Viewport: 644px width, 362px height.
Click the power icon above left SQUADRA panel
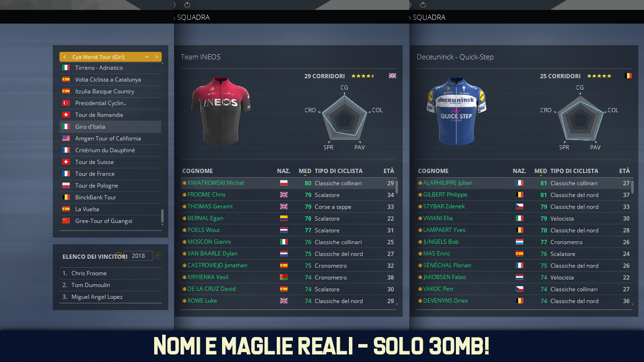[x=187, y=5]
